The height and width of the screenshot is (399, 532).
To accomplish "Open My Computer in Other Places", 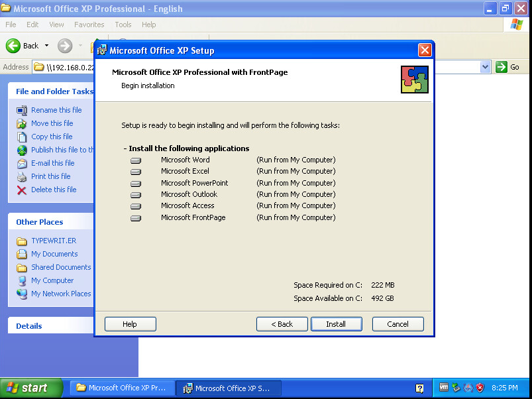I will coord(52,280).
